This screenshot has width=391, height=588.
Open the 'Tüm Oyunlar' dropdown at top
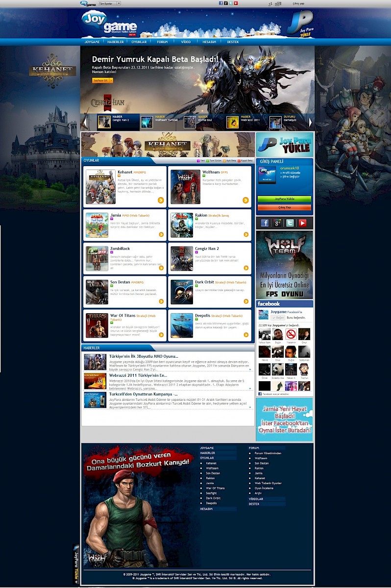point(110,3)
